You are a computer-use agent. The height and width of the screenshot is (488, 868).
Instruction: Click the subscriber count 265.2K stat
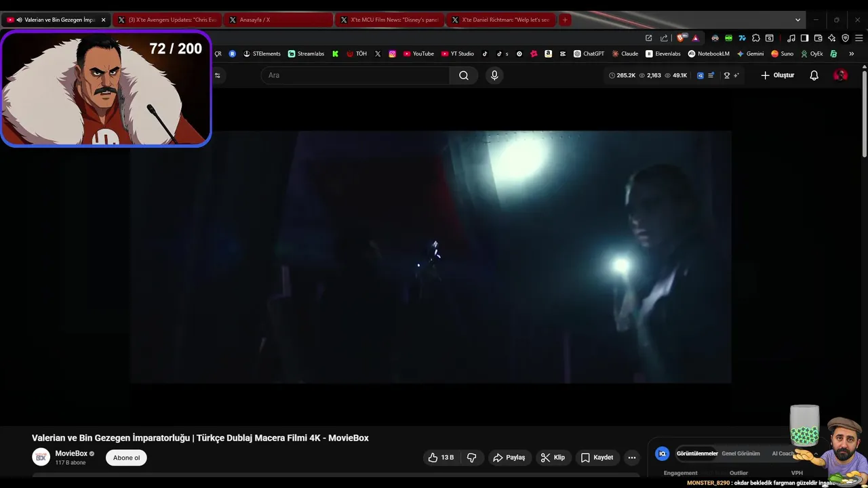coord(623,75)
